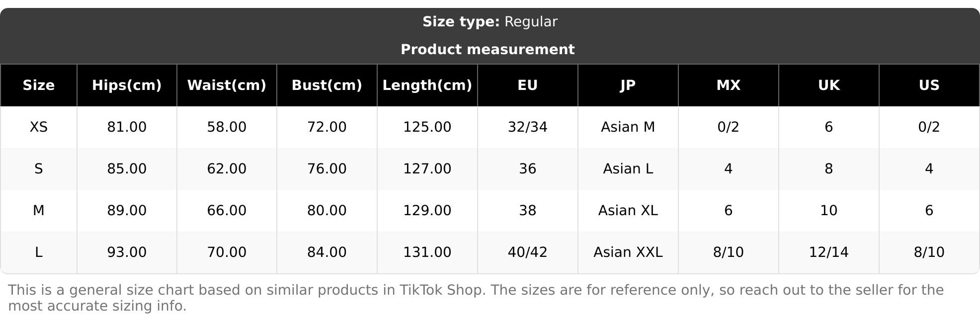Select the US column header
The image size is (980, 322).
click(929, 85)
